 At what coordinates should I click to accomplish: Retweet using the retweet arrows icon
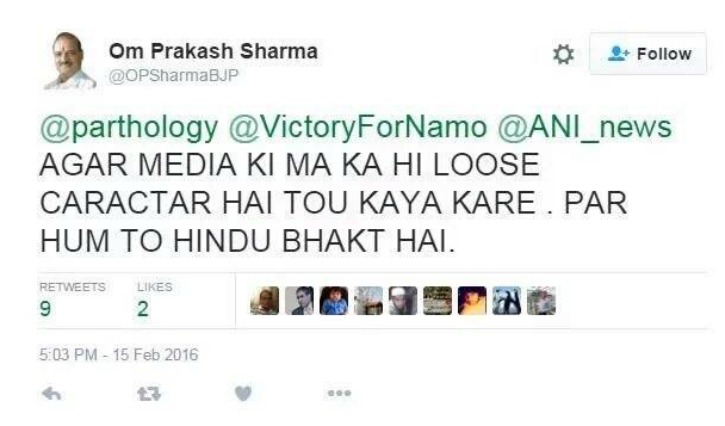click(x=149, y=394)
